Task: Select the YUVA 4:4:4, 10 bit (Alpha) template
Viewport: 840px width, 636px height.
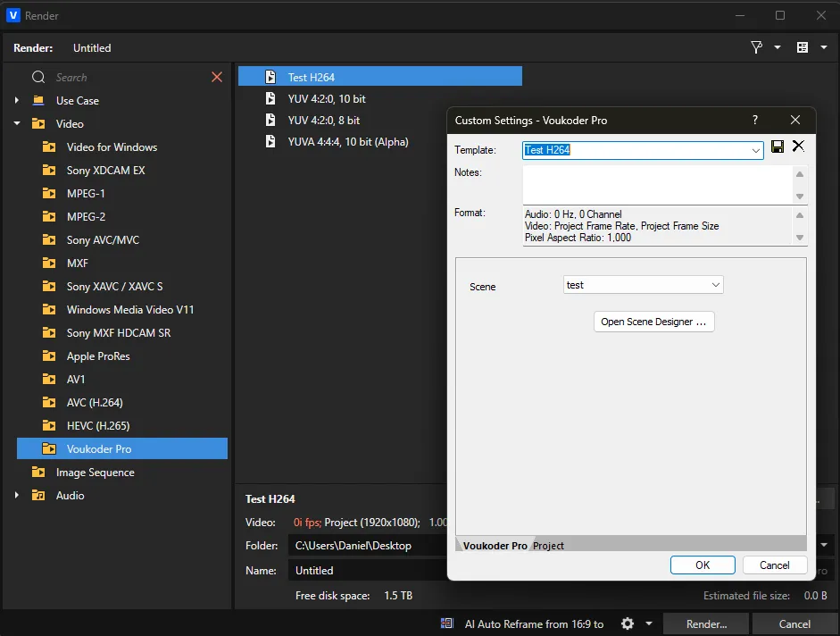Action: (x=348, y=141)
